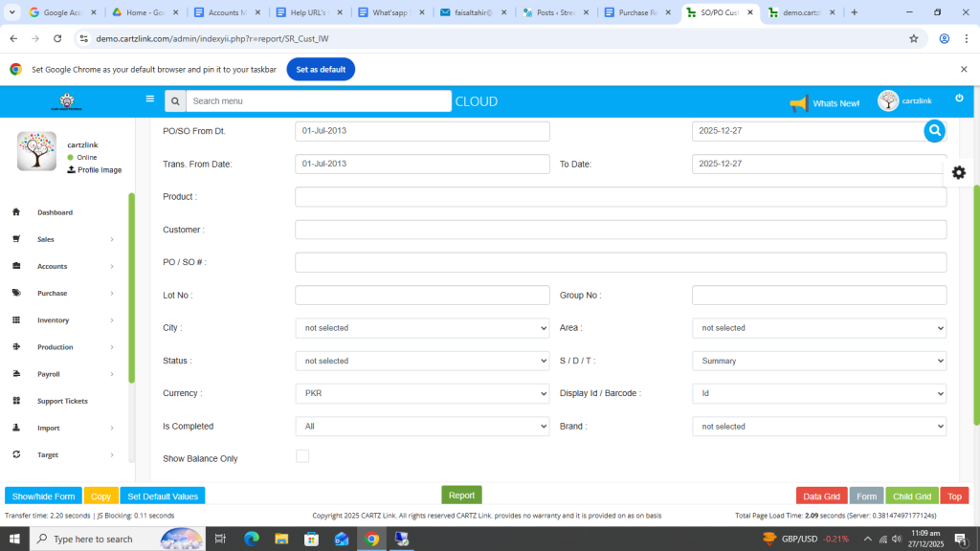980x551 pixels.
Task: Expand the Is Completed dropdown
Action: 422,427
